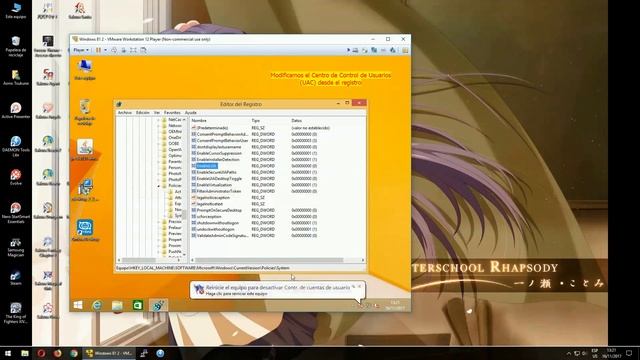Pause the virtual machine from the VMware toolbar

tap(98, 50)
